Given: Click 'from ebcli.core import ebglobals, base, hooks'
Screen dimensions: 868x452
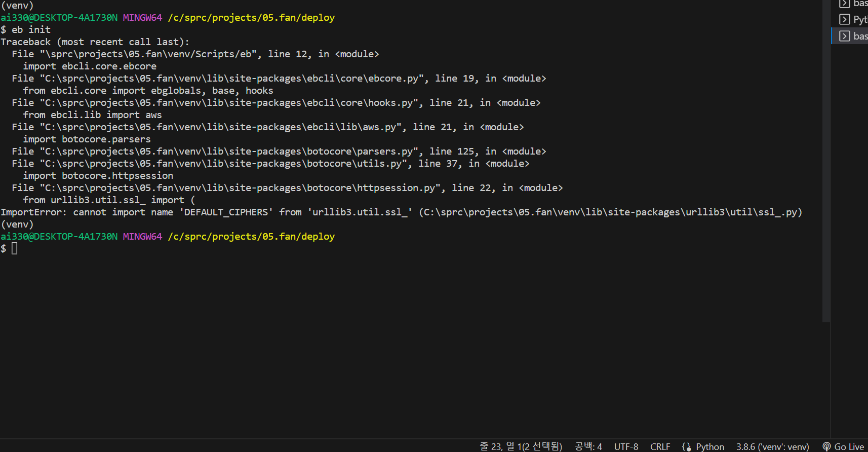Looking at the screenshot, I should coord(148,91).
